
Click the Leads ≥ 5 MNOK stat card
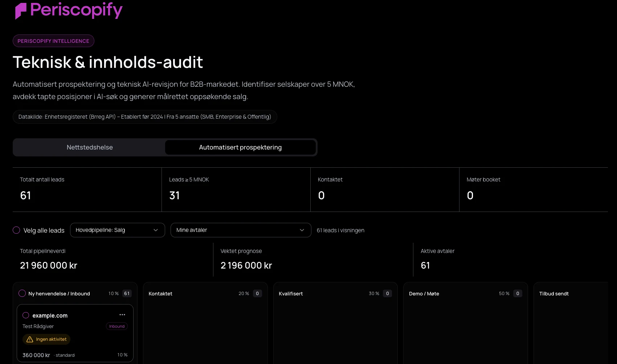pos(236,189)
